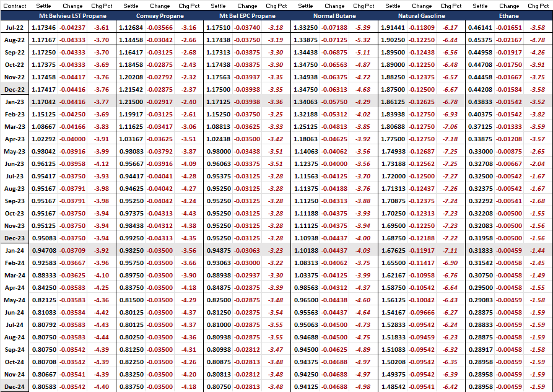Click the Contract column header
This screenshot has width=553, height=392.
(14, 6)
